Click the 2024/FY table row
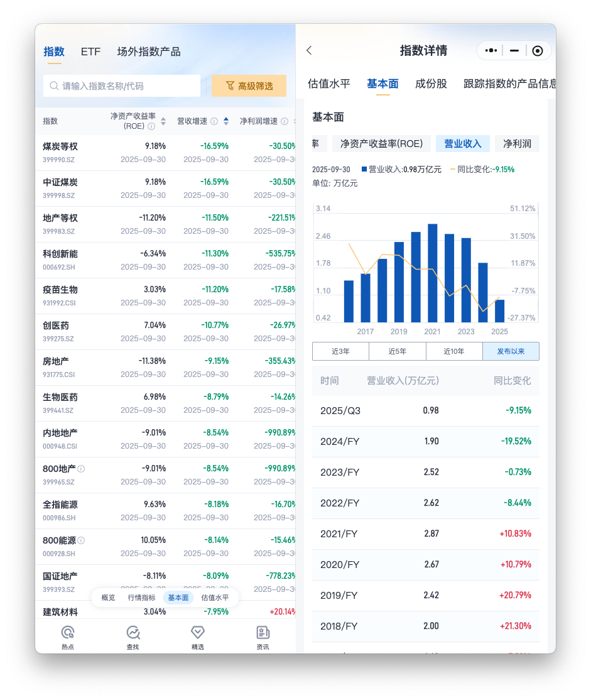Image resolution: width=591 pixels, height=700 pixels. 426,442
